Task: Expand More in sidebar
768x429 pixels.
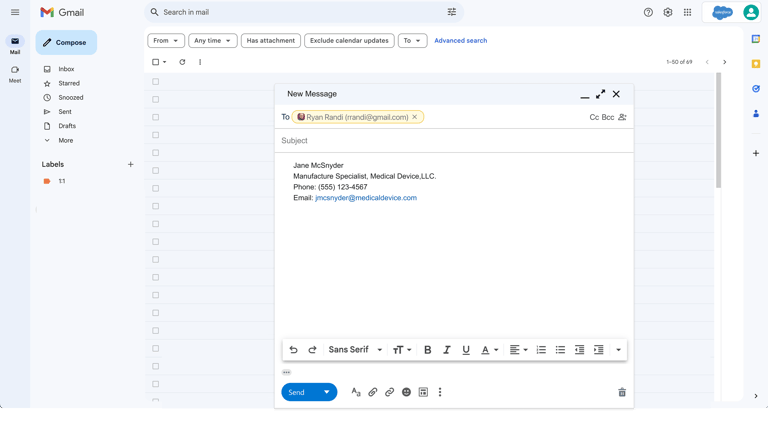Action: [66, 141]
